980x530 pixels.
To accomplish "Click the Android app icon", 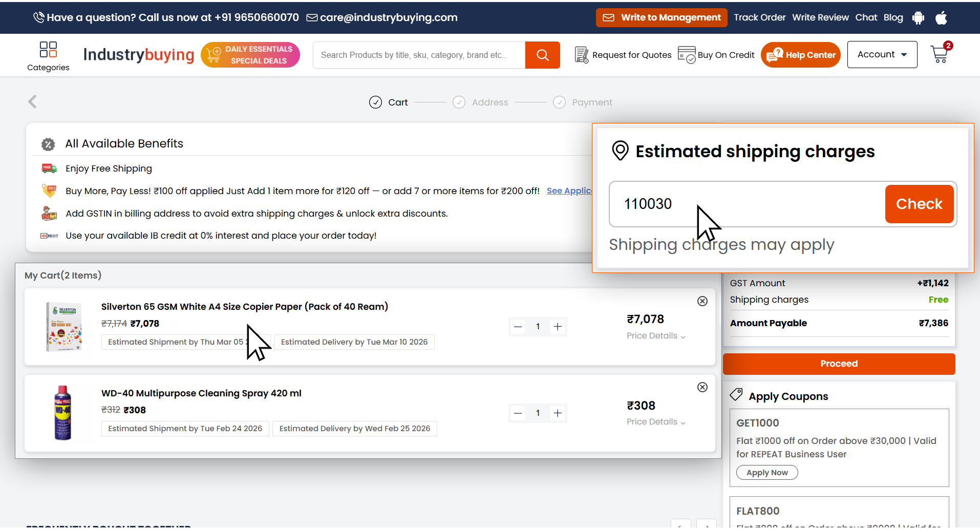I will coord(918,18).
